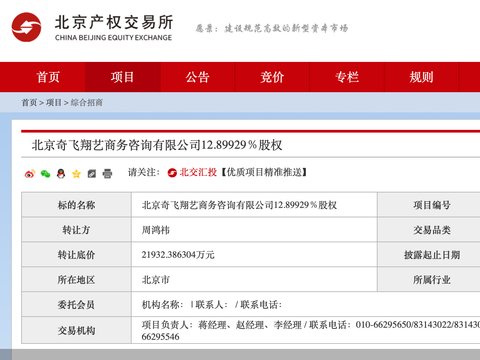The height and width of the screenshot is (360, 480).
Task: Click the 北交汇投 red circular logo icon
Action: pos(172,173)
